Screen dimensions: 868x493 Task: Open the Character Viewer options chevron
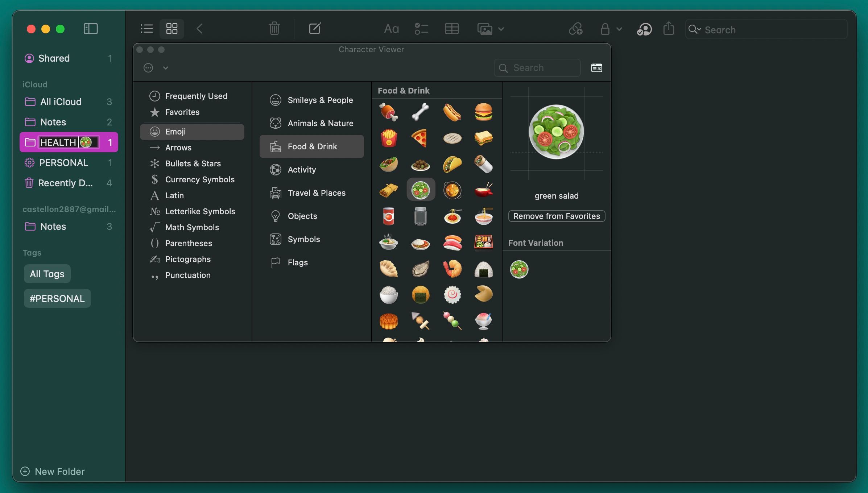click(166, 68)
